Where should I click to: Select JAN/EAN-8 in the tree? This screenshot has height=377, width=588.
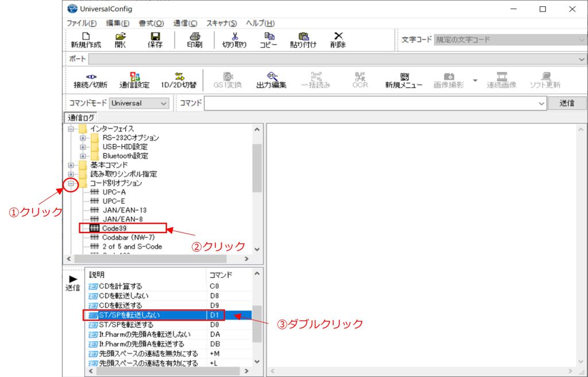[122, 219]
